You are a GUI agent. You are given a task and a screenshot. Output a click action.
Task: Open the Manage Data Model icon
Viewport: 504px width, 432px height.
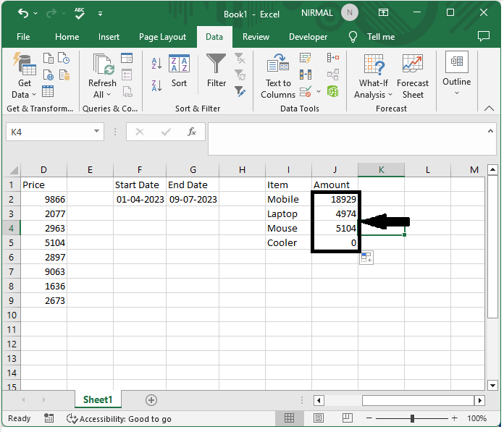click(x=333, y=92)
